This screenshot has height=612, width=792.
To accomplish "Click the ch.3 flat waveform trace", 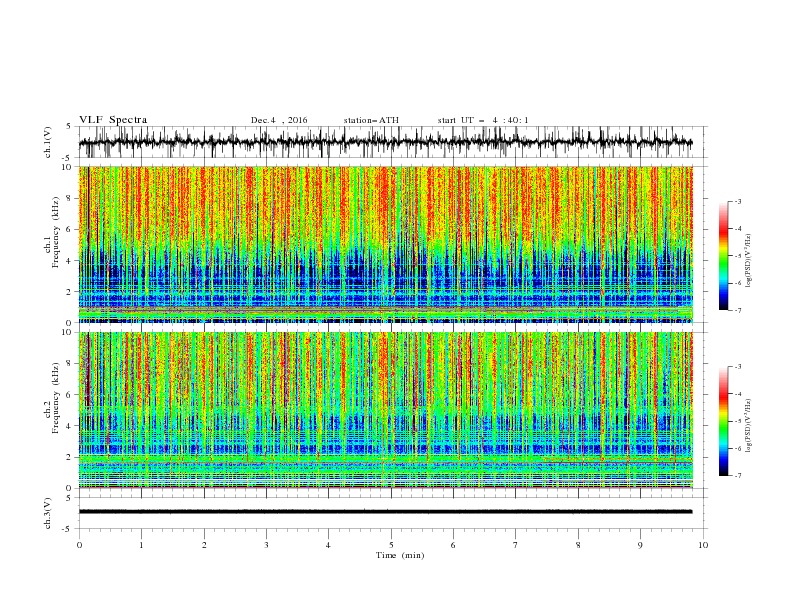I will point(385,512).
